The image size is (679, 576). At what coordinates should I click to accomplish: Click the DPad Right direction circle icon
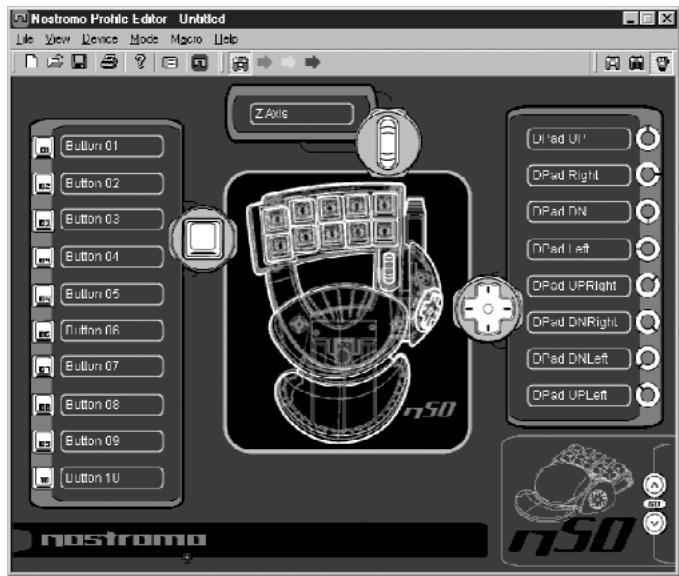648,175
